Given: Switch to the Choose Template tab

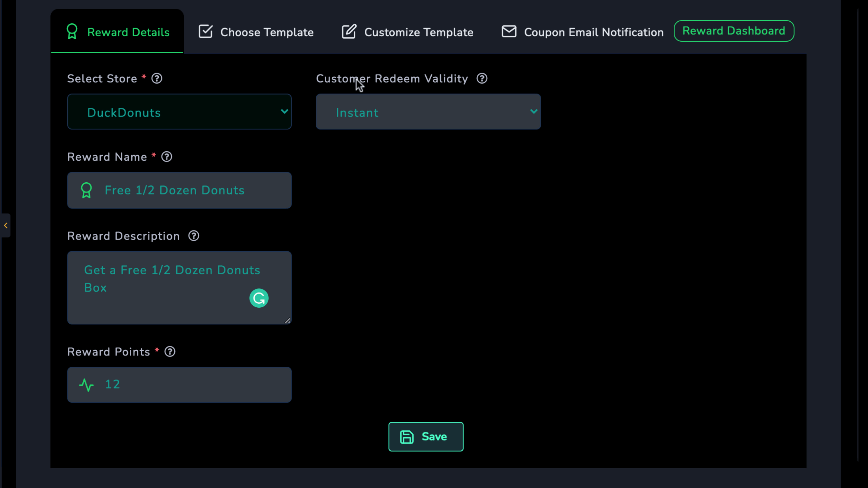Looking at the screenshot, I should [256, 32].
